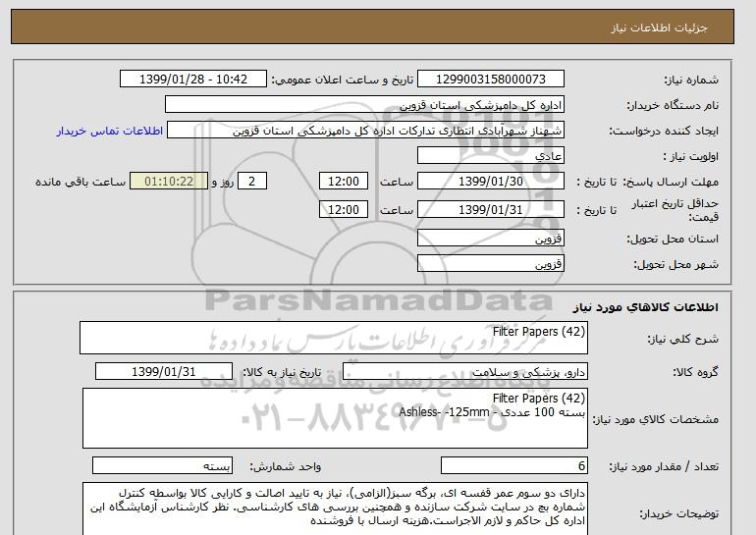Viewport: 756px width, 535px height.
Task: Click the buyer organization name field
Action: point(364,105)
